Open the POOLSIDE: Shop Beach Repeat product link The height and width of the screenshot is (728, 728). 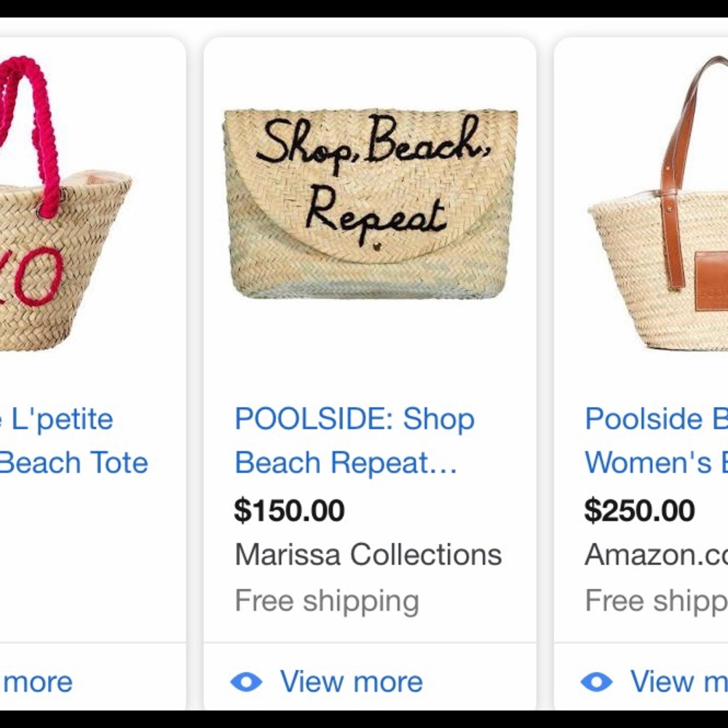[355, 440]
